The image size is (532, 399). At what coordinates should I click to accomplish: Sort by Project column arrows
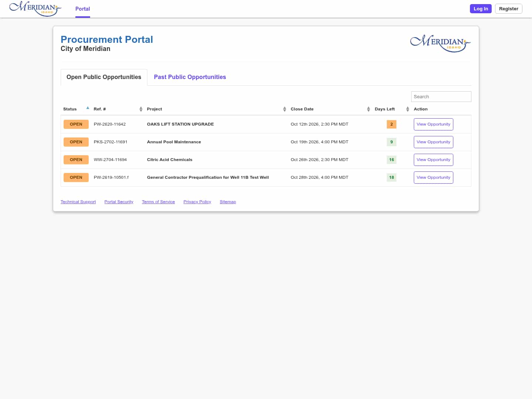pyautogui.click(x=284, y=109)
